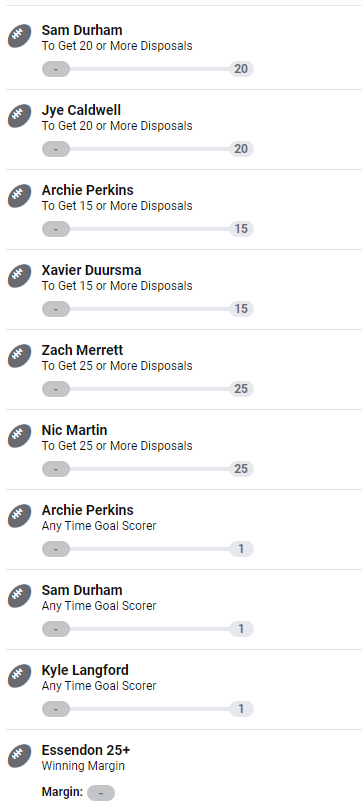Click the Essendon 25+ Margin dash pill
This screenshot has width=362, height=806.
101,793
